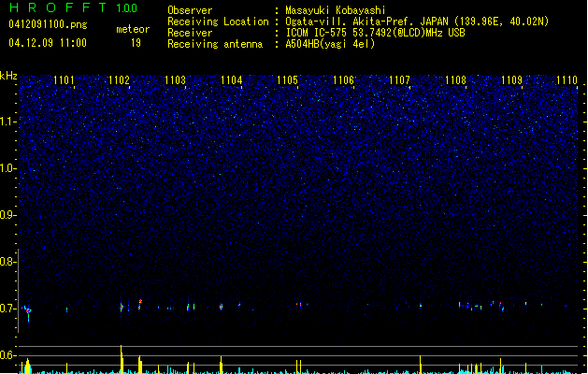Image resolution: width=588 pixels, height=374 pixels.
Task: Click the HROFFT 1.00 program title
Action: (74, 7)
